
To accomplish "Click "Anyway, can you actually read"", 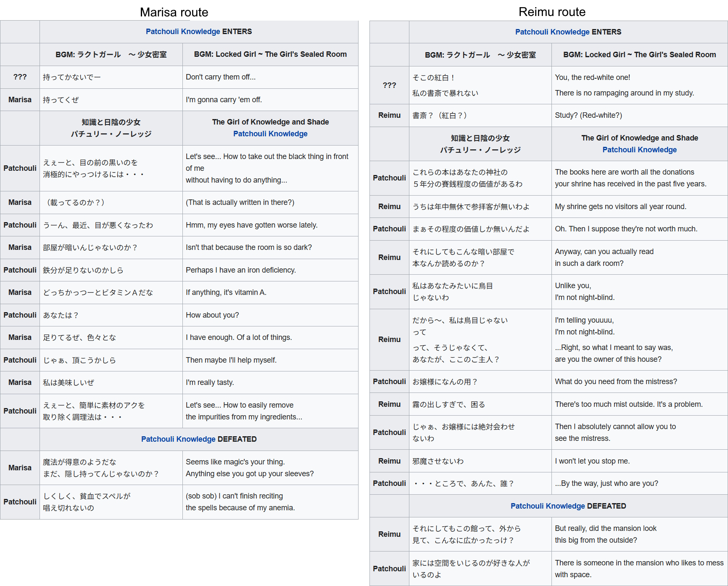I will click(x=604, y=252).
